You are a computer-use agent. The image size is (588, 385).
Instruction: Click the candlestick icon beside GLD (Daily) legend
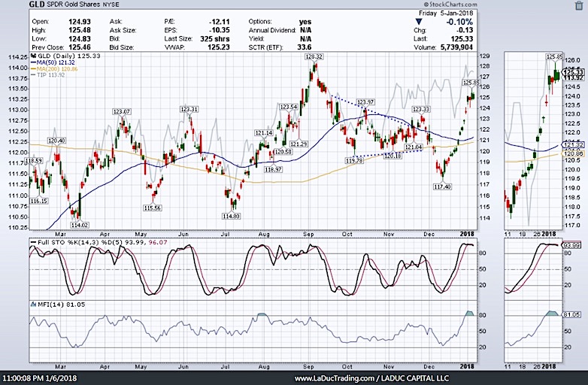[x=33, y=56]
